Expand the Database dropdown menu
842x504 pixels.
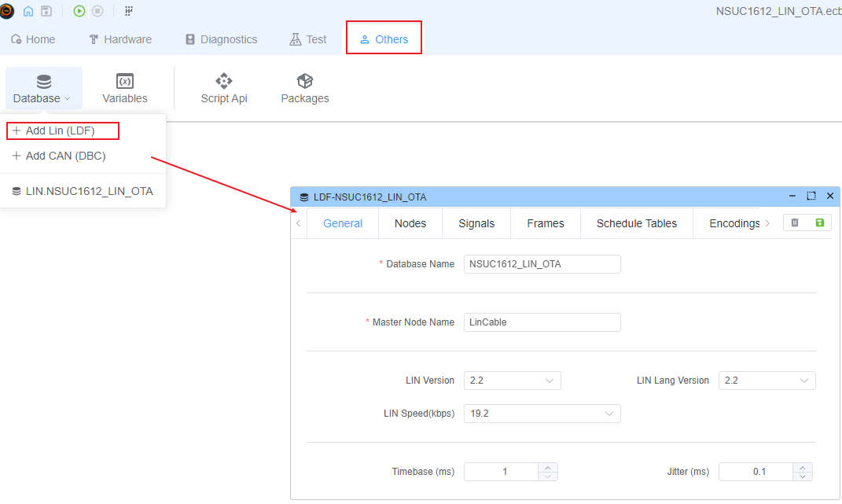(43, 88)
